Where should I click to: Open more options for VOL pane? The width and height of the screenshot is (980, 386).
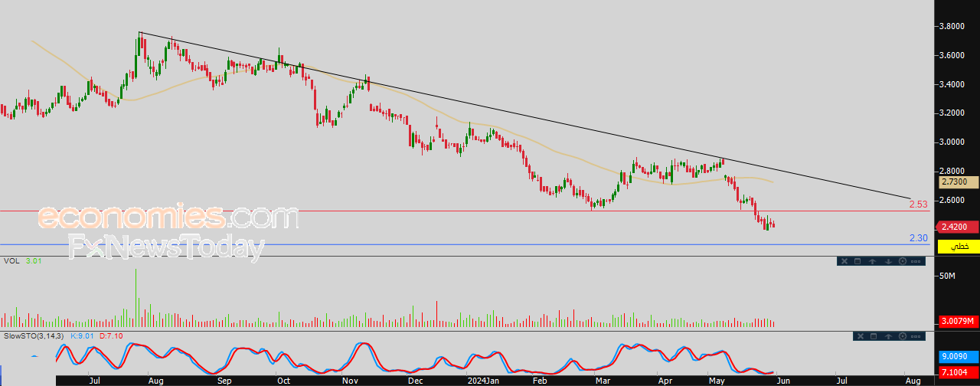(916, 261)
